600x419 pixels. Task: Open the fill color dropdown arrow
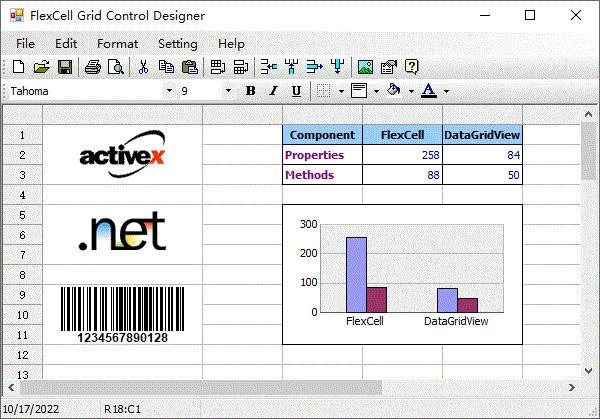click(411, 91)
